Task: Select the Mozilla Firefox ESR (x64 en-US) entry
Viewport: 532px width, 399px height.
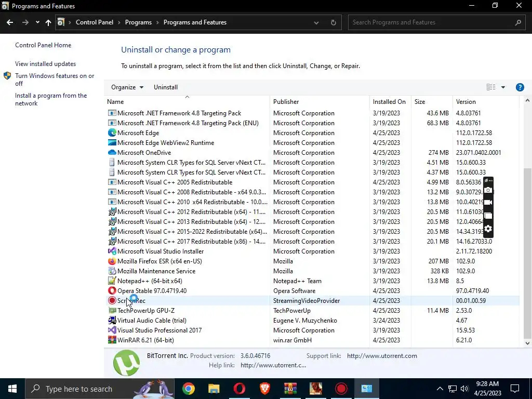Action: tap(312, 261)
